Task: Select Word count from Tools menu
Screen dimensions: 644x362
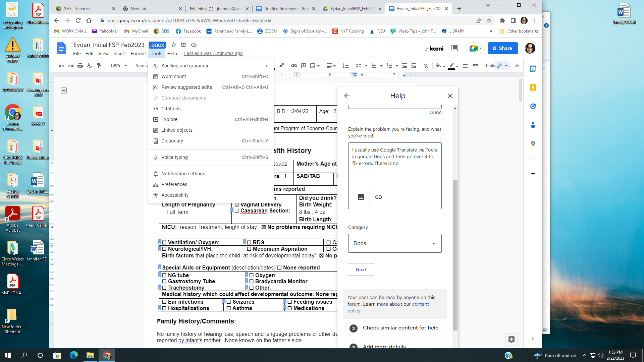Action: click(x=173, y=76)
